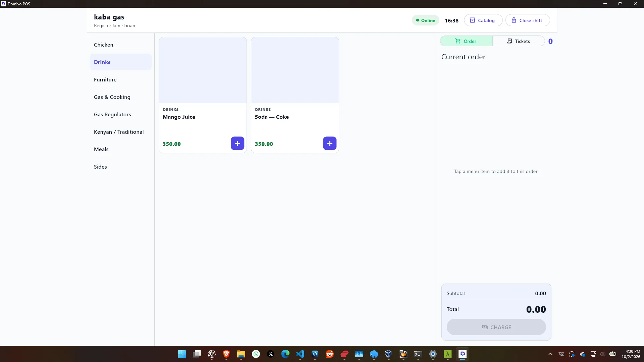Open the X app in the taskbar

click(271, 354)
